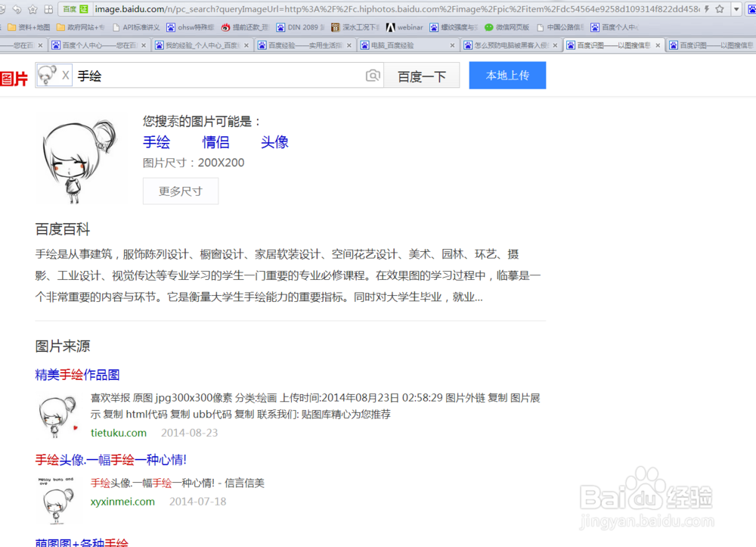Click the 情侣 guess keyword link
756x547 pixels.
(x=215, y=142)
